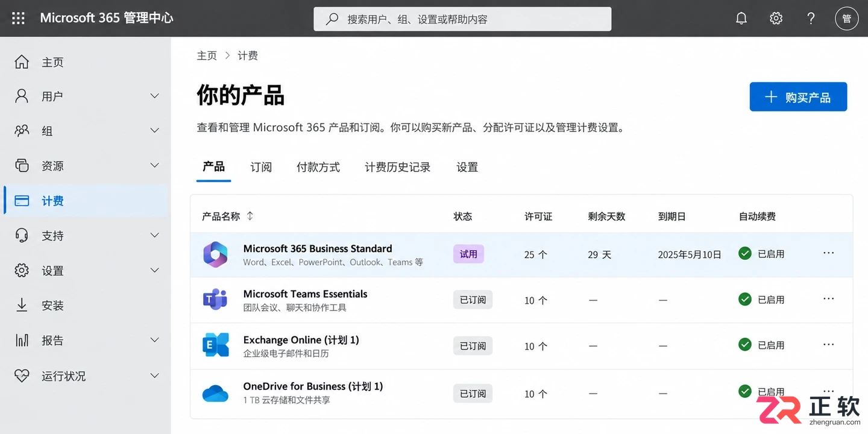Expand the 设置 sidebar chevron
This screenshot has width=868, height=434.
tap(155, 270)
